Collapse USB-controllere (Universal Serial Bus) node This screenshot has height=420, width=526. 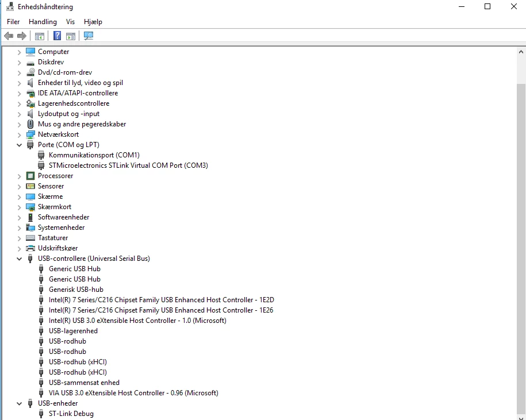(x=19, y=259)
